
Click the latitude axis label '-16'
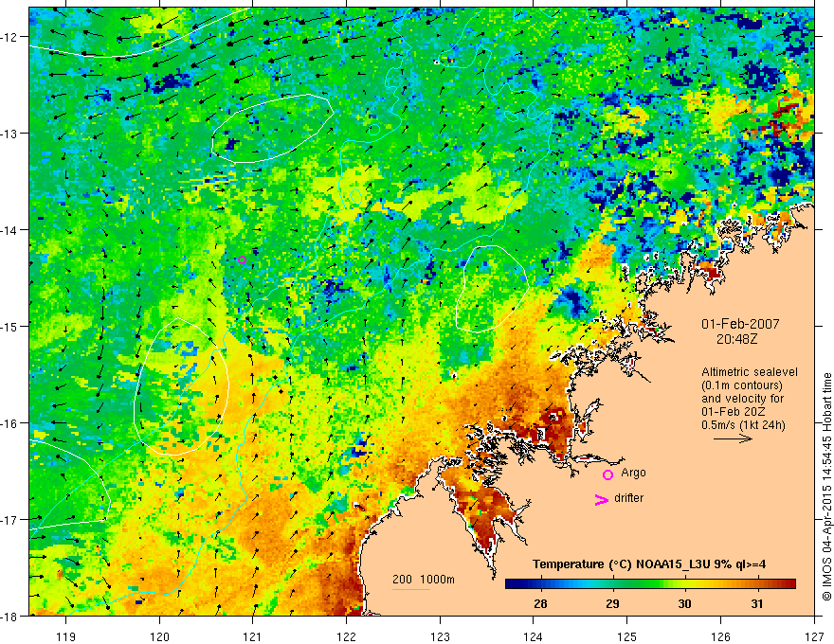[x=10, y=423]
